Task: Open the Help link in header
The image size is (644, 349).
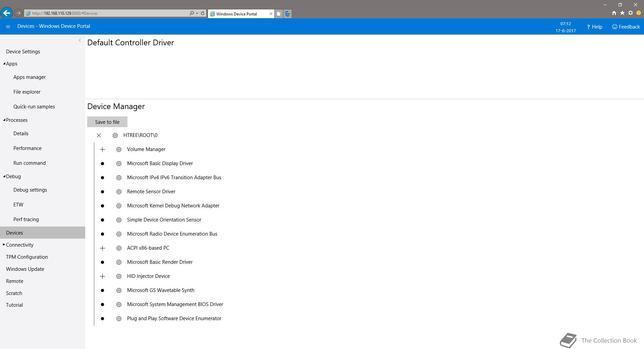Action: (594, 27)
